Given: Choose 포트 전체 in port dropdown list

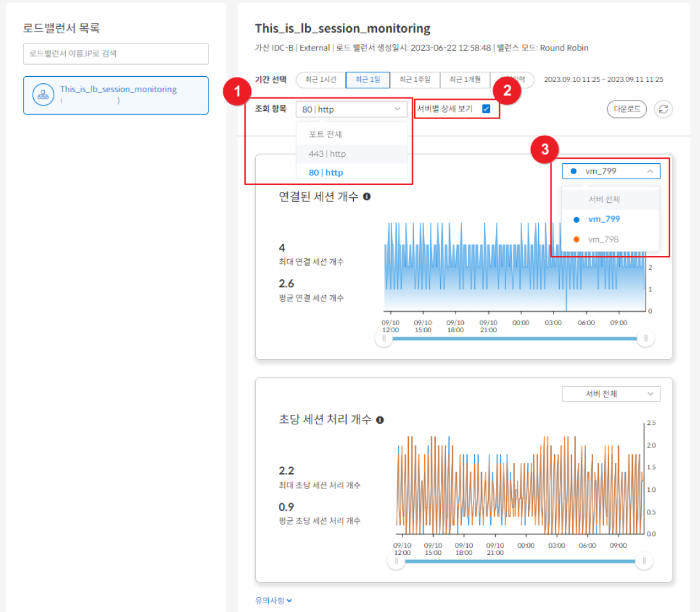Looking at the screenshot, I should [326, 134].
